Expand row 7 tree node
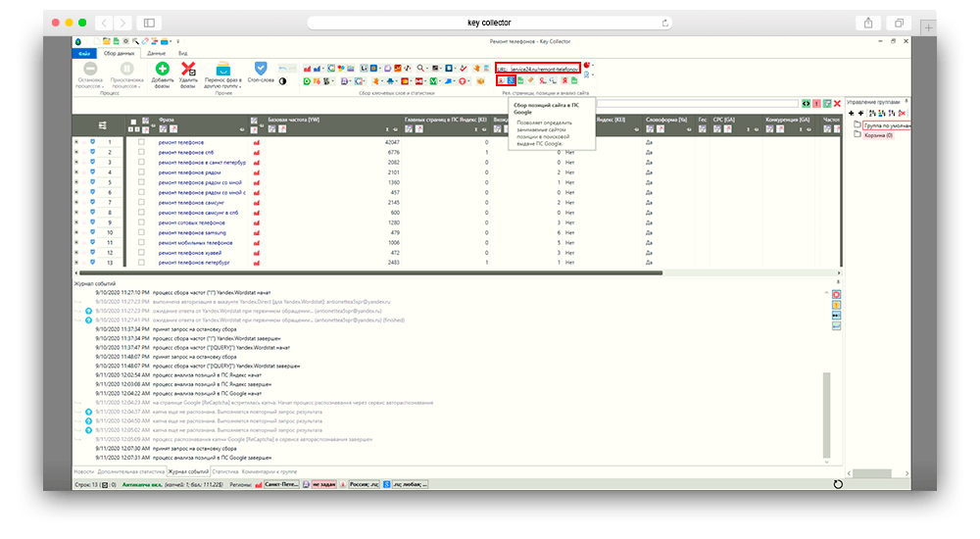 pyautogui.click(x=76, y=202)
